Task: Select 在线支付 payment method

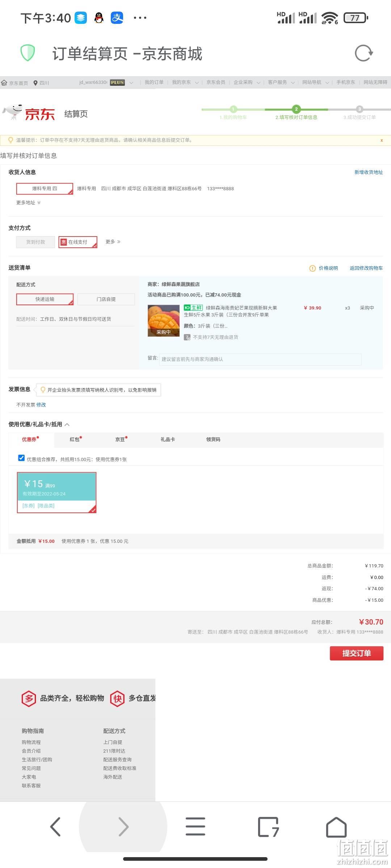Action: click(x=78, y=242)
